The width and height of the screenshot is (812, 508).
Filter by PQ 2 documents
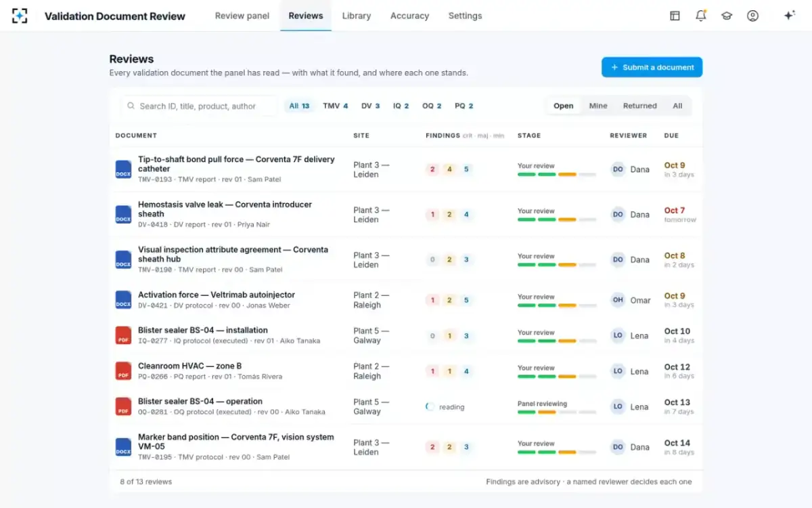(464, 106)
